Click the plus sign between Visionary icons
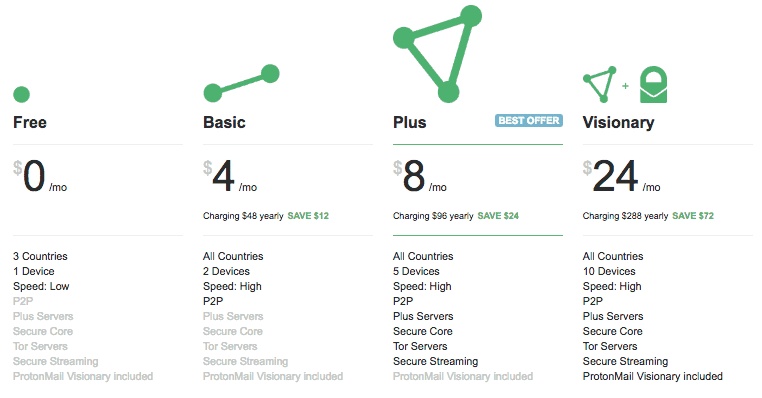 point(625,86)
